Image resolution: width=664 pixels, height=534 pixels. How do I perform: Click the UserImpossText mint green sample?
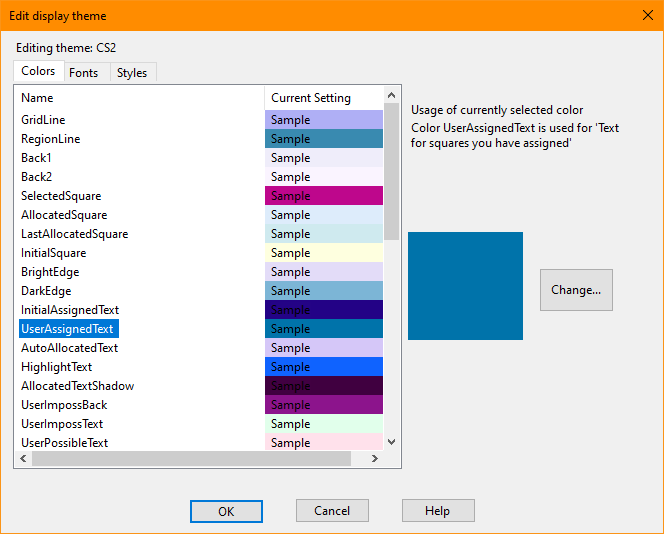(324, 424)
